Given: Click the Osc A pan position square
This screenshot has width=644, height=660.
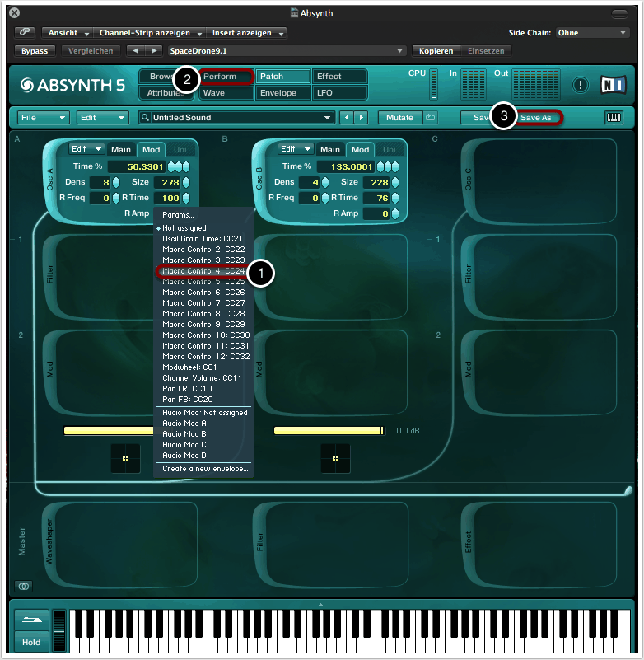Looking at the screenshot, I should 125,458.
